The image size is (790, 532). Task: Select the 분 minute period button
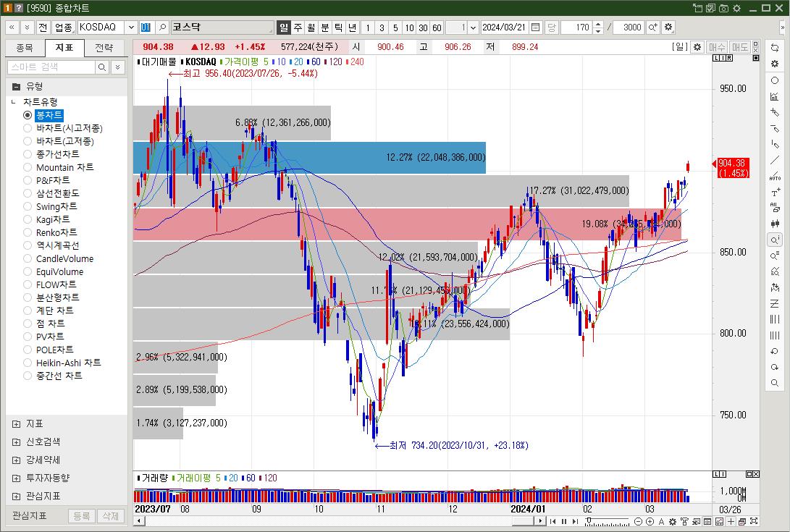point(325,28)
